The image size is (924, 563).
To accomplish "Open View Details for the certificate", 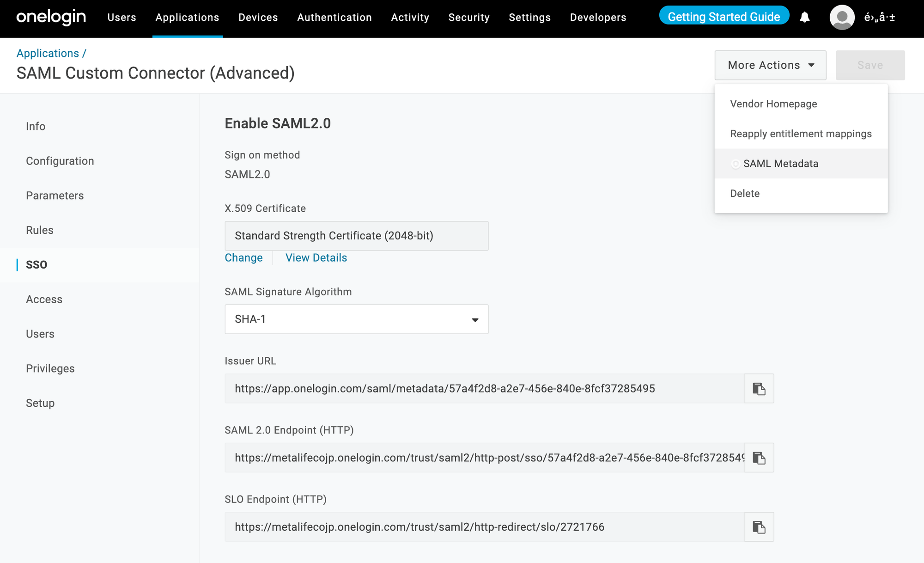I will [316, 258].
